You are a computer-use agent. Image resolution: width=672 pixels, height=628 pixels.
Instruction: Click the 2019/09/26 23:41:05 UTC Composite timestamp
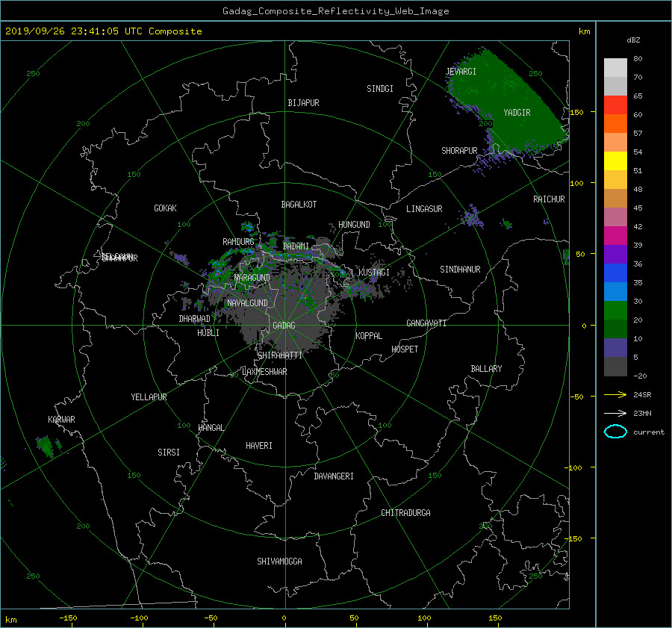tap(103, 31)
